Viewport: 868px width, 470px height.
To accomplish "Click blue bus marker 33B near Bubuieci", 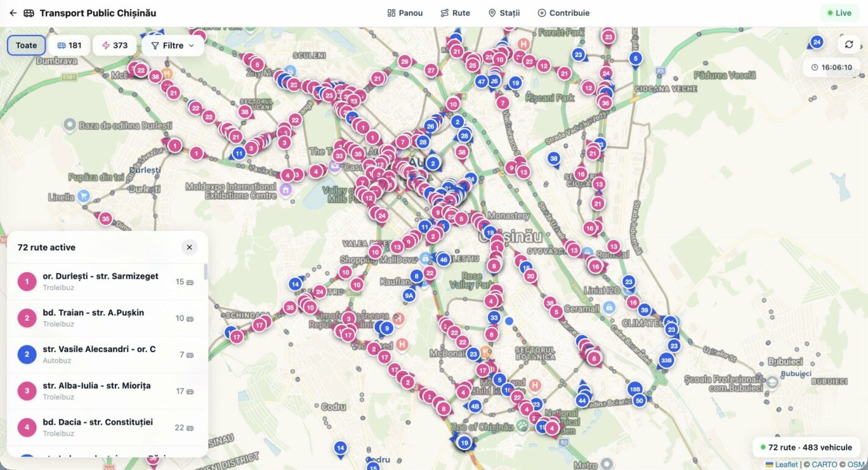I will point(666,361).
